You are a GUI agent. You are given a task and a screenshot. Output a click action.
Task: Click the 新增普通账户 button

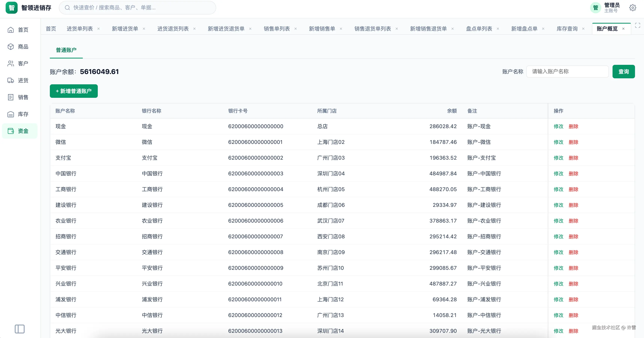point(74,91)
